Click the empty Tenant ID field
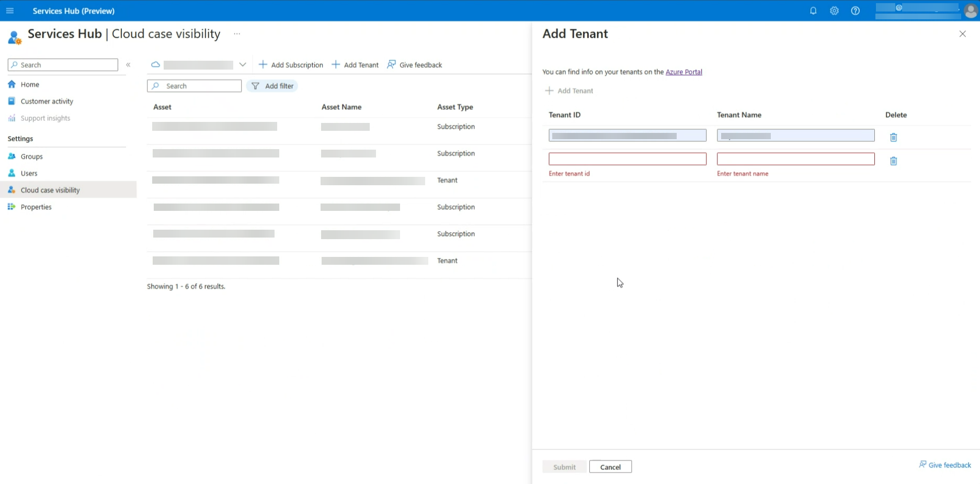This screenshot has width=980, height=484. 627,159
